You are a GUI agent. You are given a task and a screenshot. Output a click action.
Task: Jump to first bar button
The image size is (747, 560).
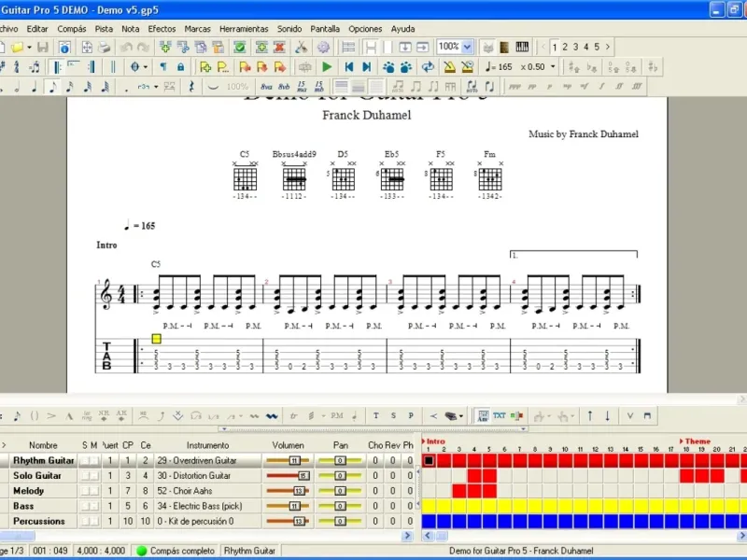click(349, 67)
